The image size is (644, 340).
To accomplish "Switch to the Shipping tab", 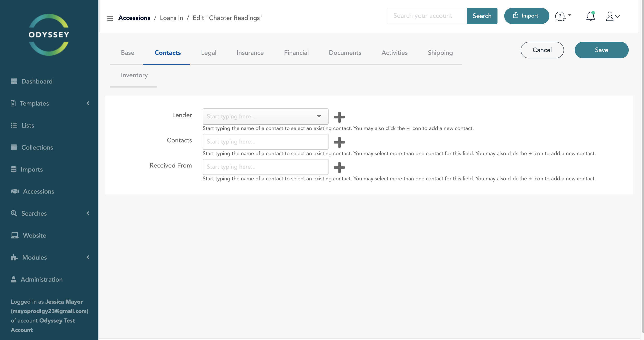I will tap(440, 53).
